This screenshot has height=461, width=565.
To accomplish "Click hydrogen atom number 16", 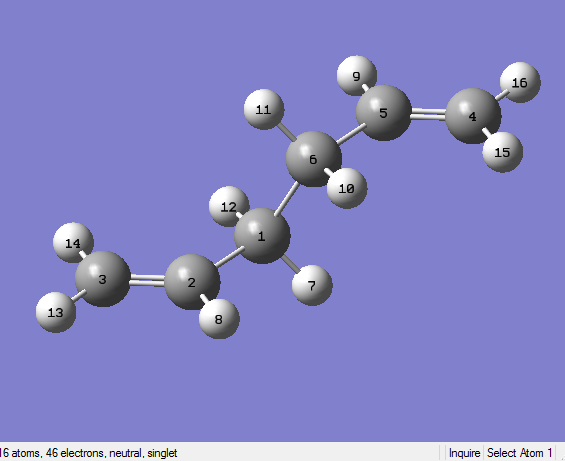I will (x=520, y=83).
